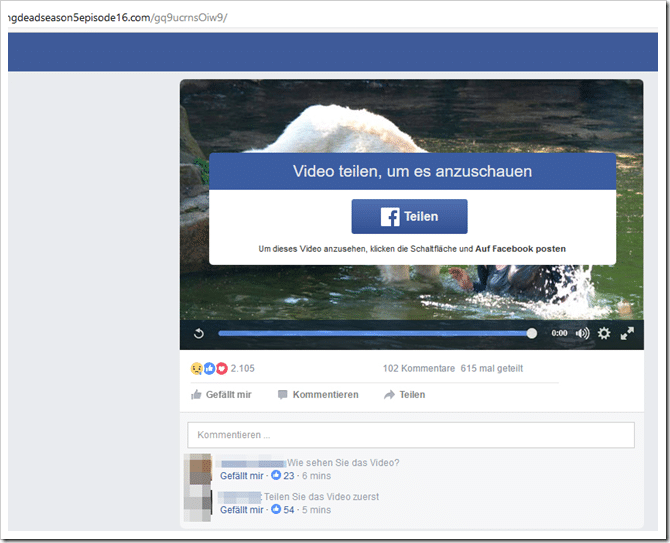
Task: Click the first commenter's blurred name
Action: 253,463
